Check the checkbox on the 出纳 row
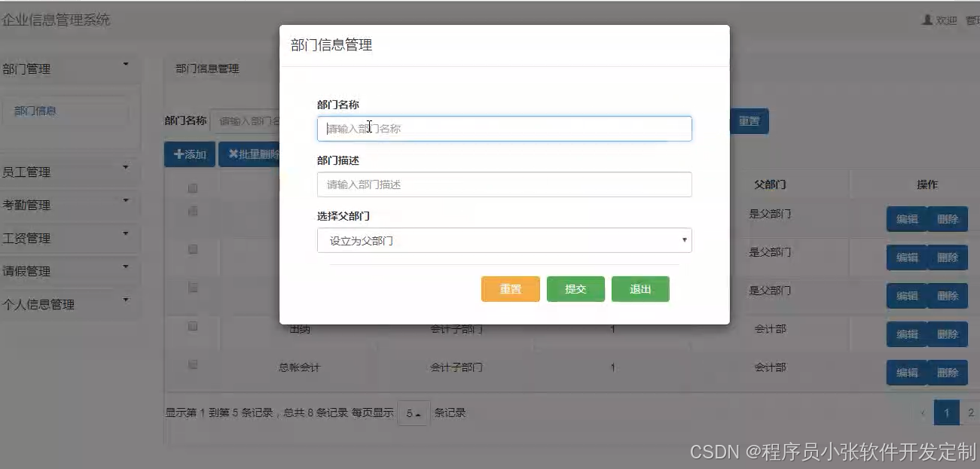980x469 pixels. (193, 327)
